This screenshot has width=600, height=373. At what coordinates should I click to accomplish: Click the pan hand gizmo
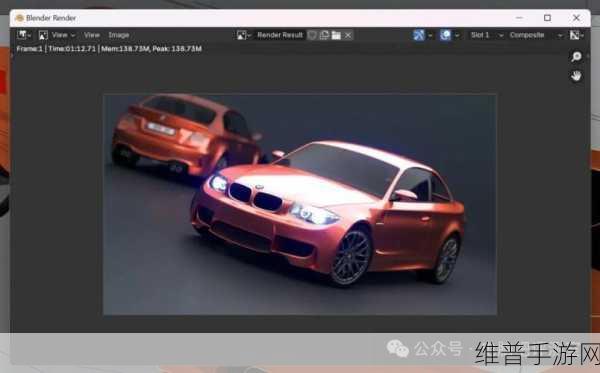pos(576,76)
